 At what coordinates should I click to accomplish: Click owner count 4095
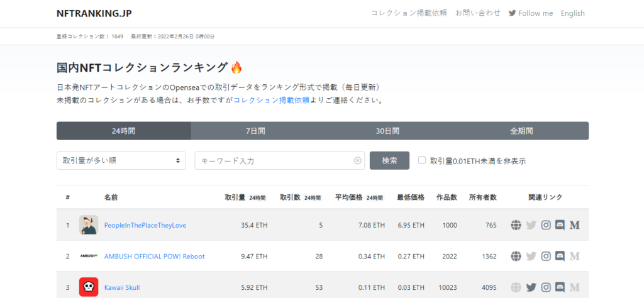coord(489,288)
